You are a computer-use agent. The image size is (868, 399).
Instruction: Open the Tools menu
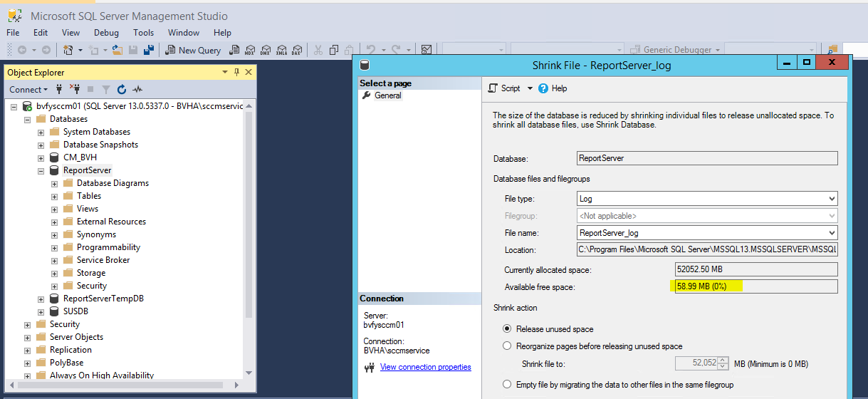coord(143,33)
